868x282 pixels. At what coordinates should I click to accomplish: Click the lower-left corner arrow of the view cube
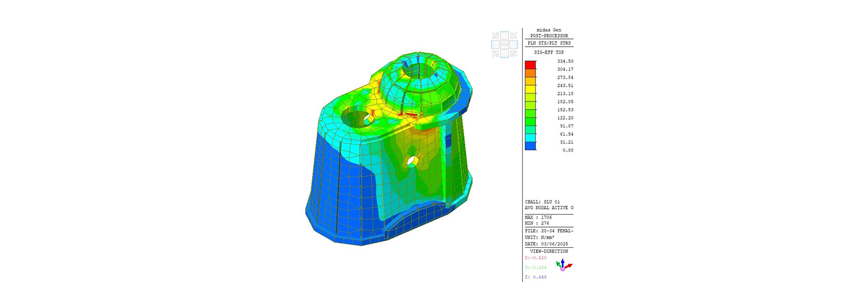click(x=495, y=54)
